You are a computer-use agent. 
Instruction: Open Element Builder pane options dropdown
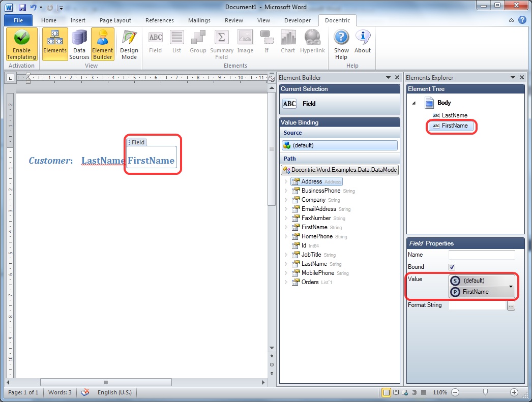(x=388, y=78)
